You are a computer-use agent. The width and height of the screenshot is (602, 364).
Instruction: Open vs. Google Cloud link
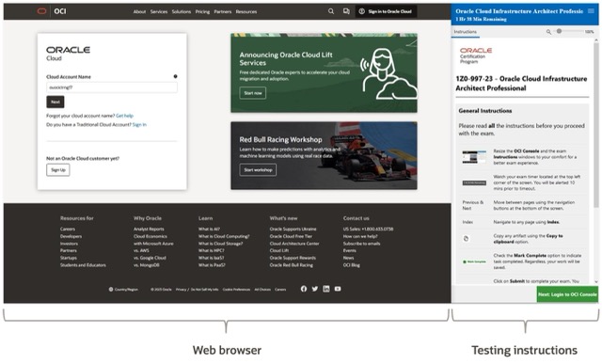(x=150, y=258)
